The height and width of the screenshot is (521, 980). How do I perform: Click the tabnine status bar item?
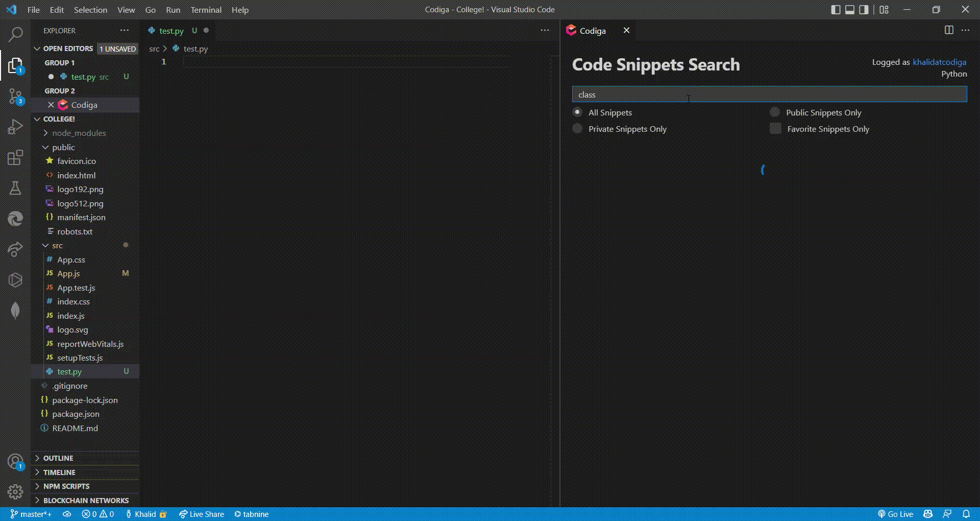point(251,514)
